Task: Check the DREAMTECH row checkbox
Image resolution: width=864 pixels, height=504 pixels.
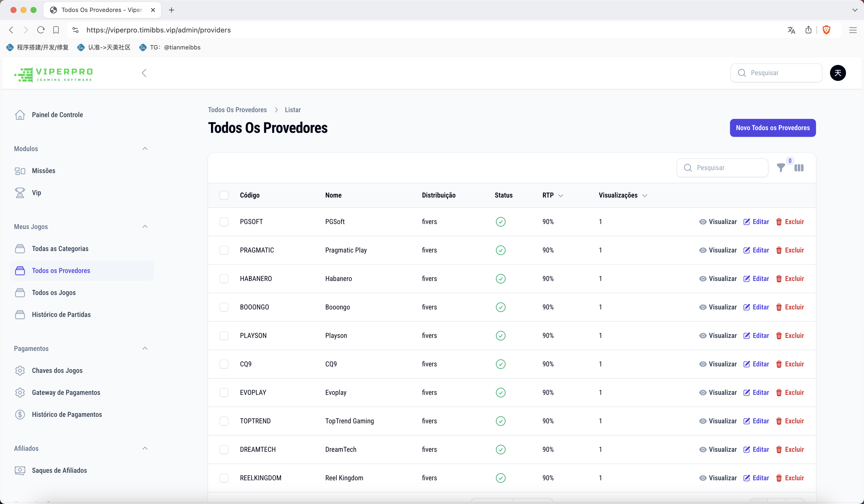Action: coord(224,450)
